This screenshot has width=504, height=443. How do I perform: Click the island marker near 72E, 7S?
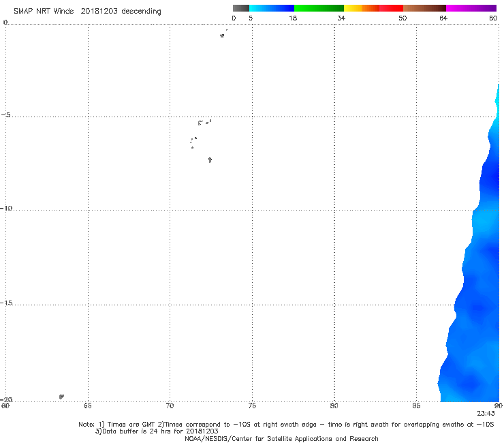(210, 159)
